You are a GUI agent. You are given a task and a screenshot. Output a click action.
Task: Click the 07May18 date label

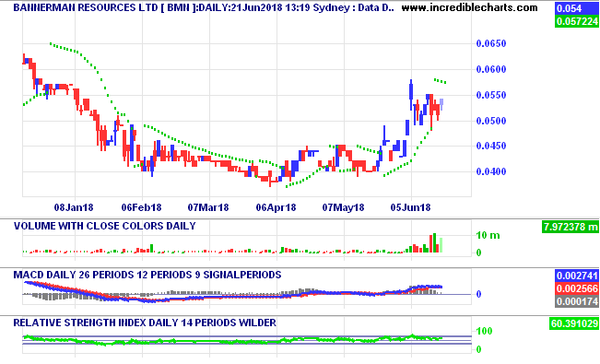pyautogui.click(x=343, y=207)
